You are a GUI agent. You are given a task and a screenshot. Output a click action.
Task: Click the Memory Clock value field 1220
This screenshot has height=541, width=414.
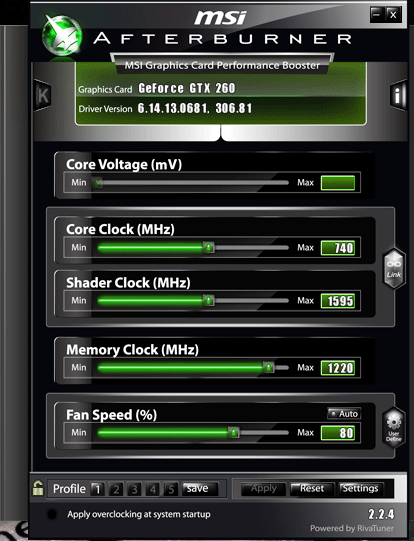tap(338, 368)
